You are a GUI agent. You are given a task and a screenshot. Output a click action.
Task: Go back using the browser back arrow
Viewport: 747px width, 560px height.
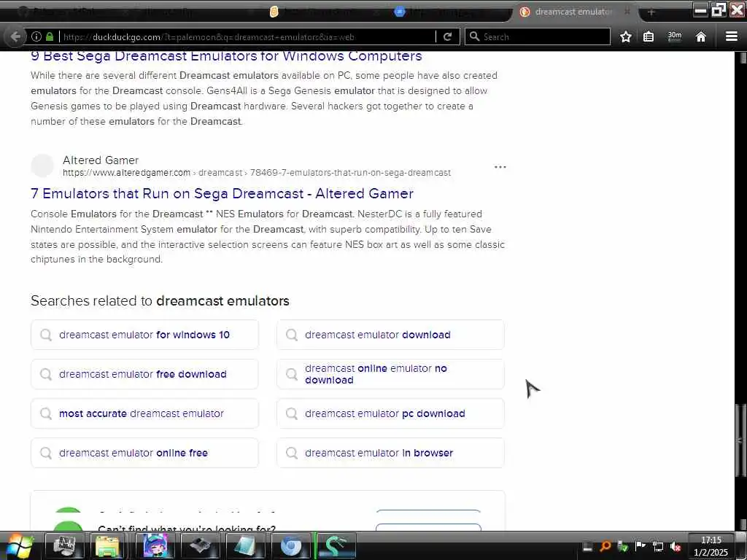click(15, 36)
